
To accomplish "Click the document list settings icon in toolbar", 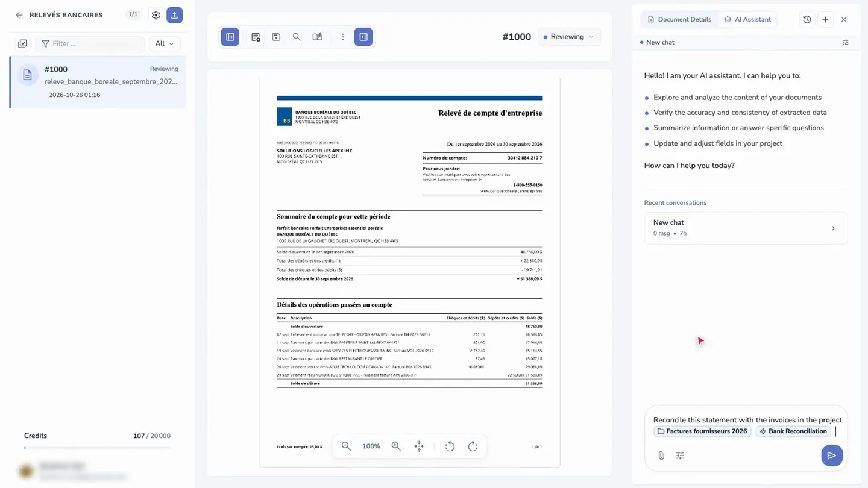I will (x=256, y=37).
